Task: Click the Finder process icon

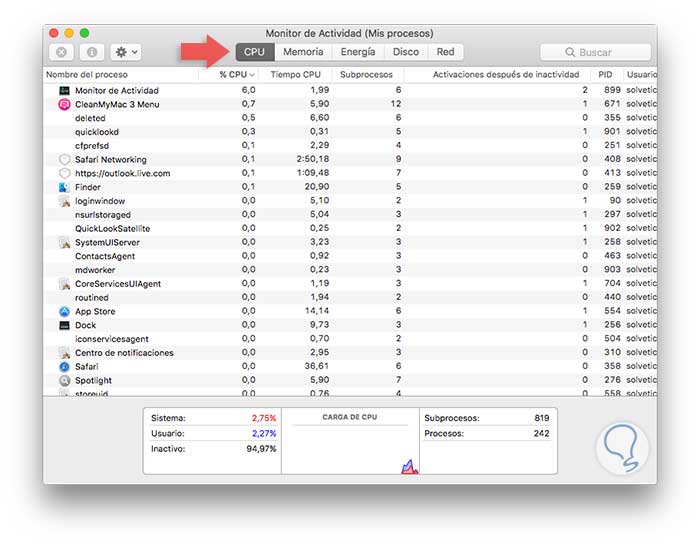Action: coord(65,187)
